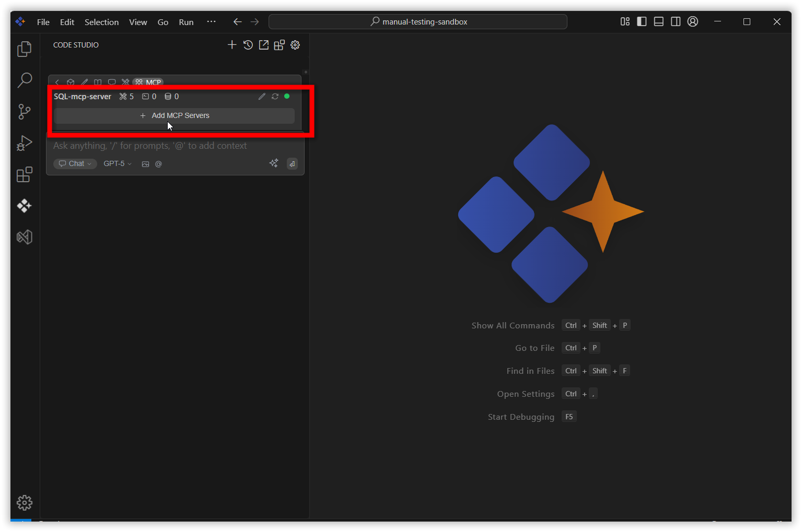This screenshot has width=802, height=532.
Task: View SQL-mcp-server tools count 5
Action: coord(126,97)
